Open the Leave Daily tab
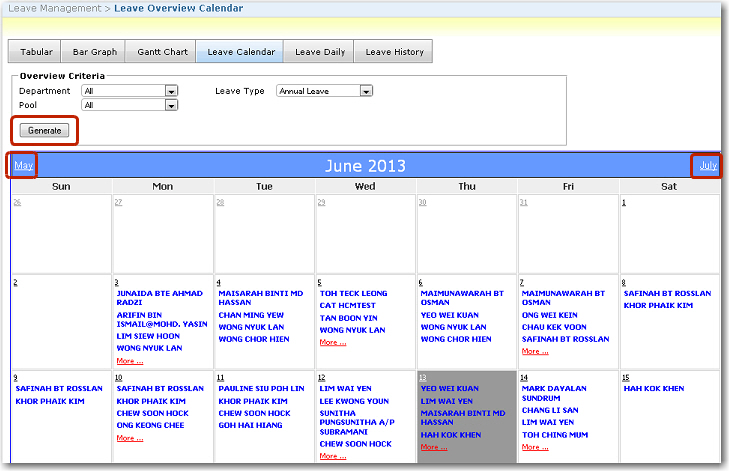The width and height of the screenshot is (729, 471). click(320, 52)
